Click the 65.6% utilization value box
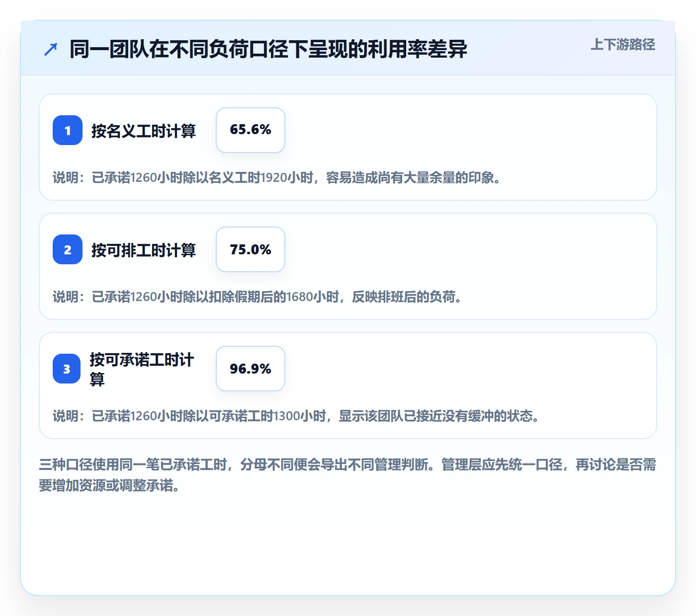The height and width of the screenshot is (616, 696). pyautogui.click(x=251, y=130)
